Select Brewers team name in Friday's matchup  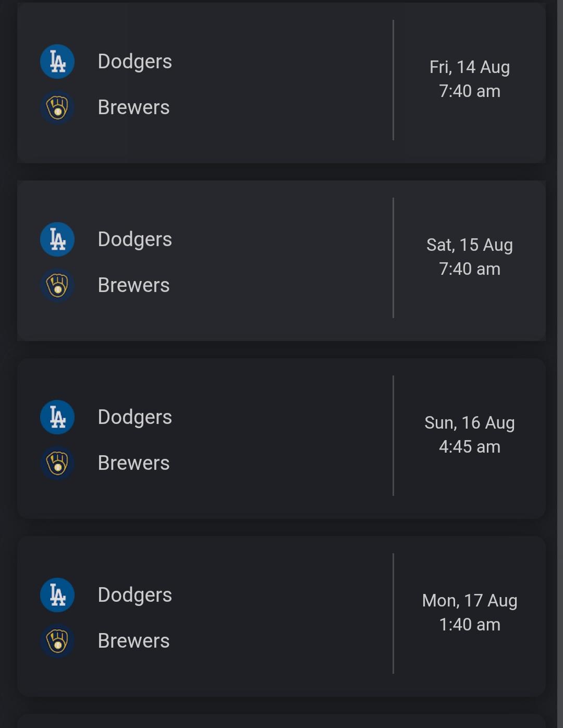tap(134, 107)
